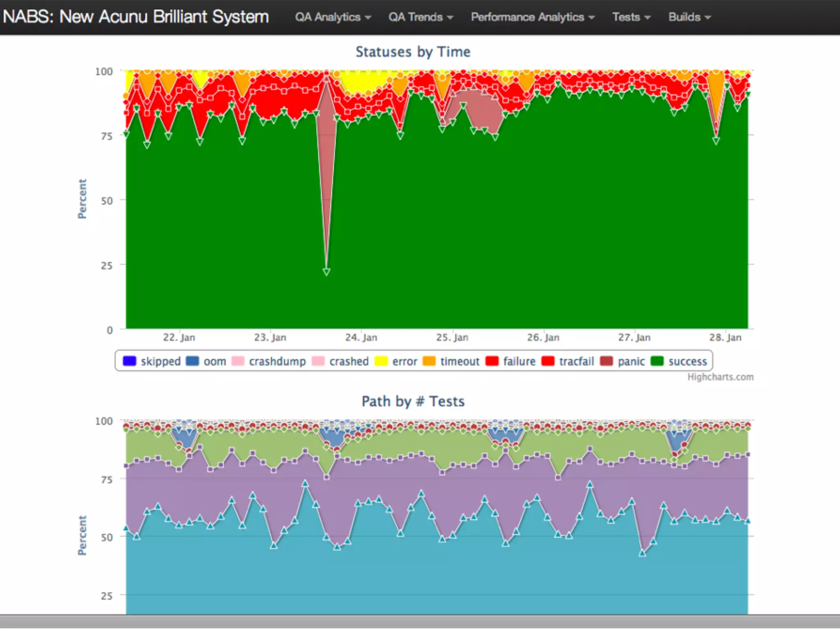Click the yellow error legend swatch
The image size is (840, 630).
point(381,361)
